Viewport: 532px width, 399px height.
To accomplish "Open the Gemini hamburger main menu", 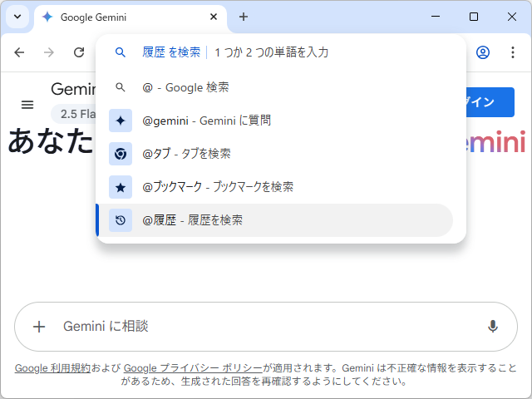I will pos(27,105).
